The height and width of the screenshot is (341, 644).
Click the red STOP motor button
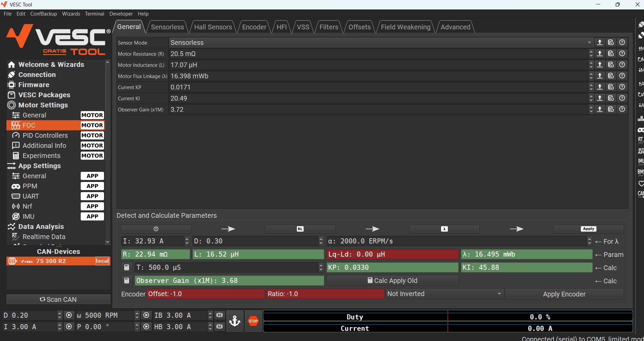[253, 321]
